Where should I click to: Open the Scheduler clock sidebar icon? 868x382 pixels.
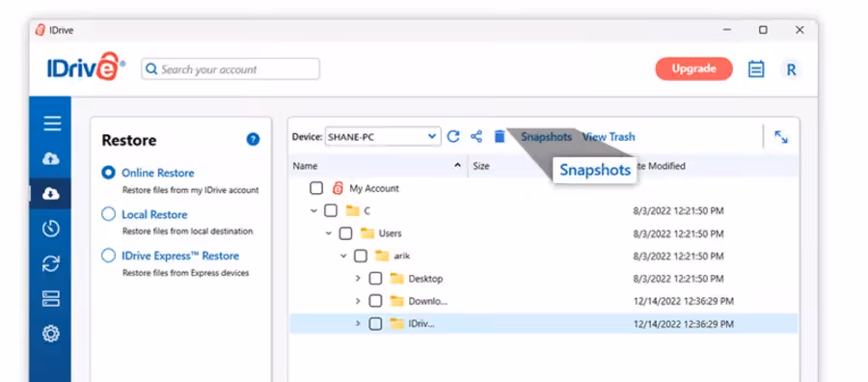(x=51, y=229)
